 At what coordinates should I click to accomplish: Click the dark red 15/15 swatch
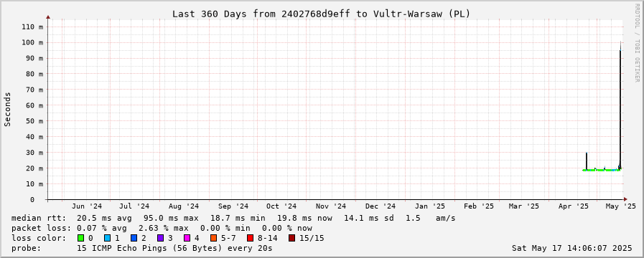[x=291, y=238]
